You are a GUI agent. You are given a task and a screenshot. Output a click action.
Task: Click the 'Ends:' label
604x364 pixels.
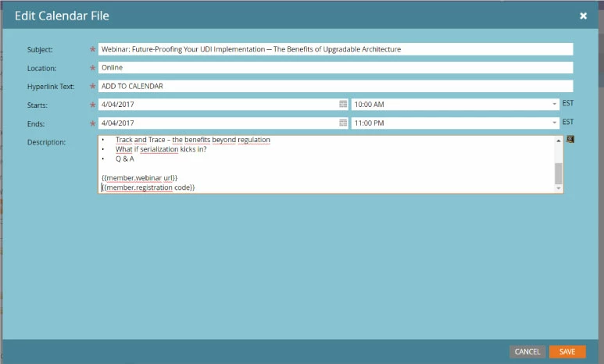(x=36, y=123)
